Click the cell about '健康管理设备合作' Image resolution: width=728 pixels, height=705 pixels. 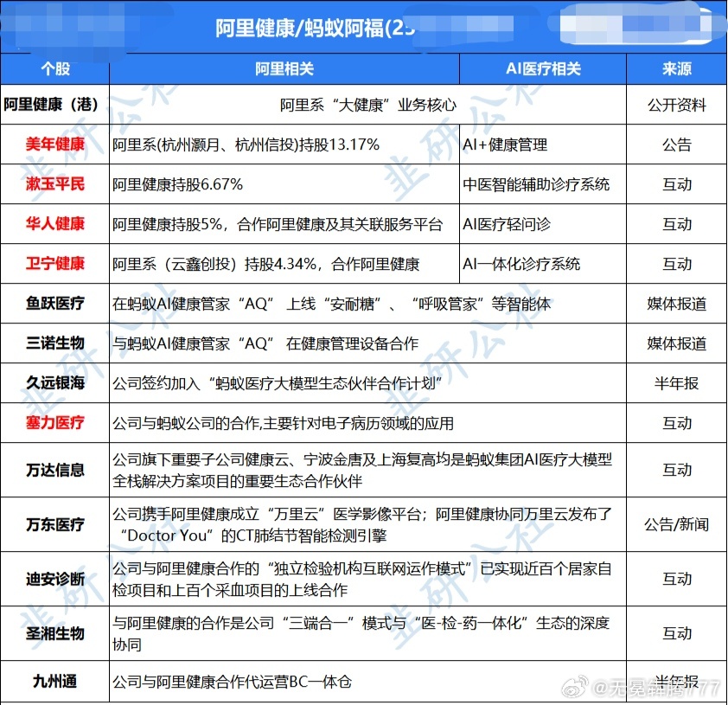(367, 343)
